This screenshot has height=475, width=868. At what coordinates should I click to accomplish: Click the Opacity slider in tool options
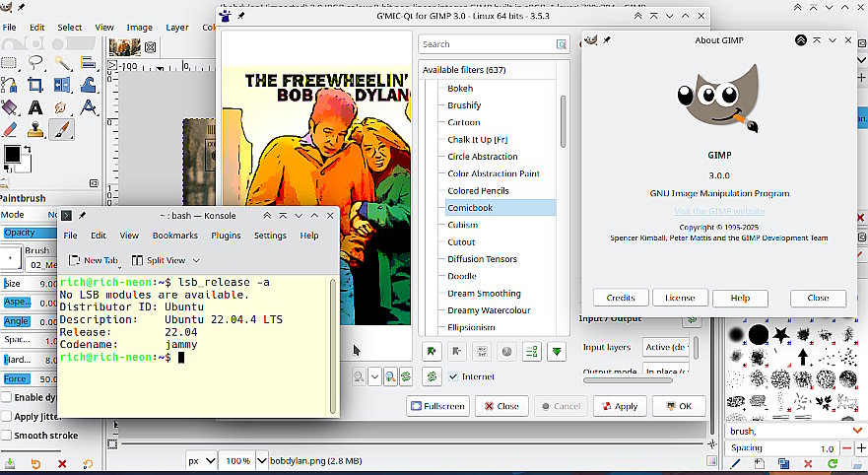[28, 233]
